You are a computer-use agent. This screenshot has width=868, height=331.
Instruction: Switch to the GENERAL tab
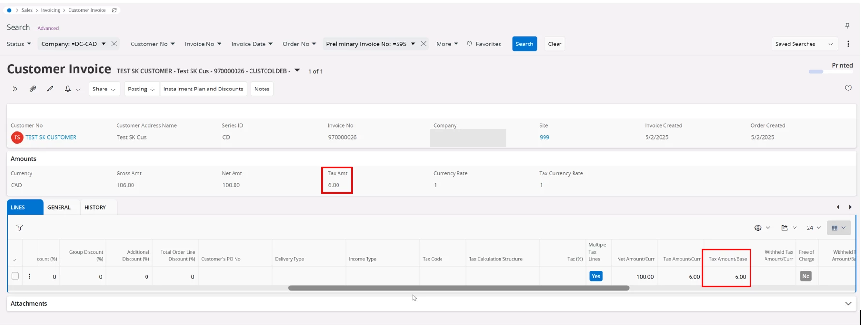59,207
